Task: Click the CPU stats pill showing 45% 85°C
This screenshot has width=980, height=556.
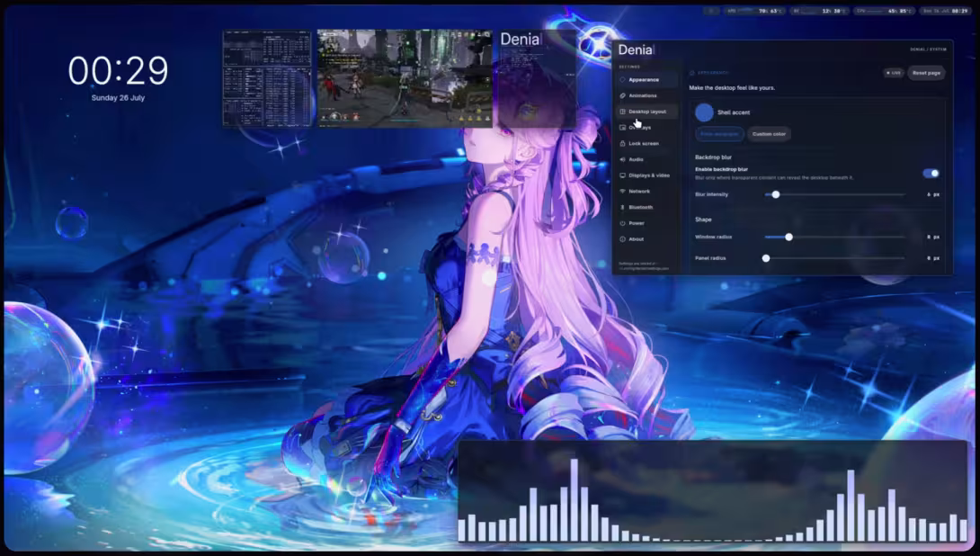Action: coord(885,11)
